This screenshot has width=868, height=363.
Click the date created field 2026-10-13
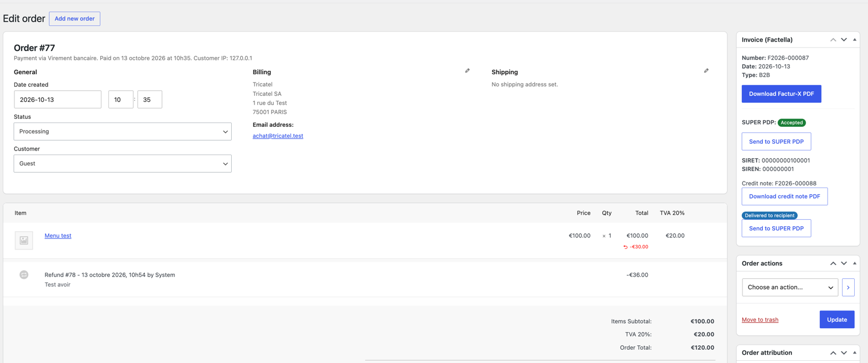point(58,100)
